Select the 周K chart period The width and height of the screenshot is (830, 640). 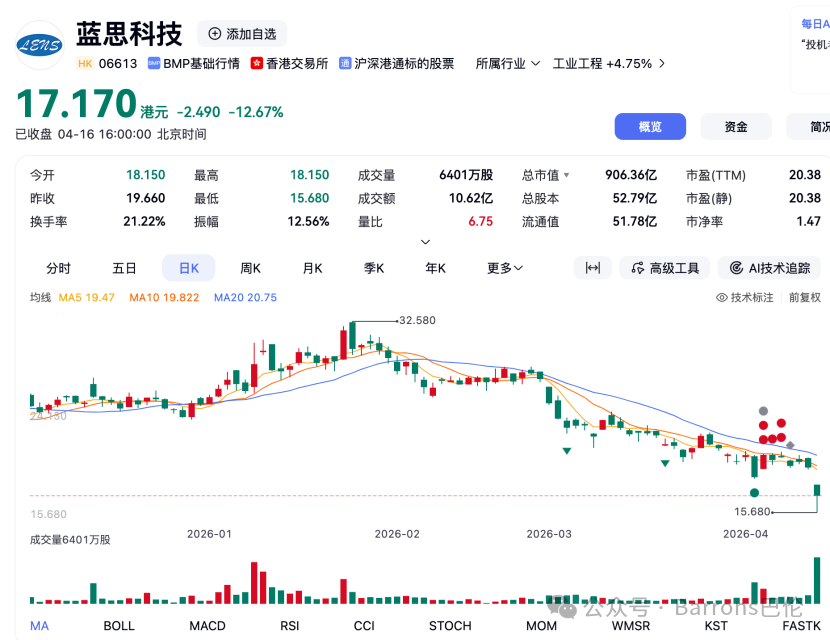click(250, 268)
